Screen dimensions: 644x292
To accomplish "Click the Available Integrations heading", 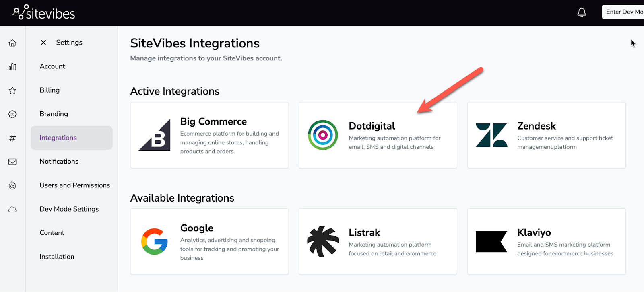I will pyautogui.click(x=182, y=198).
